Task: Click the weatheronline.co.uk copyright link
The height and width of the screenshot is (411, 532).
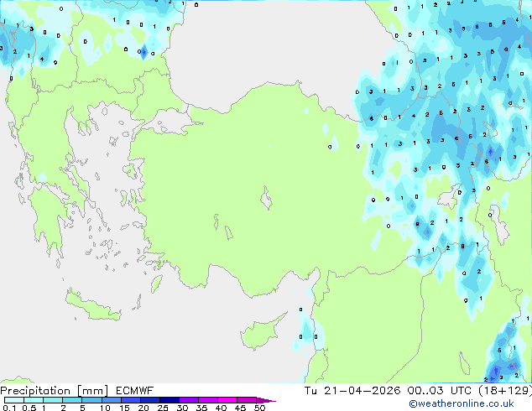Action: pyautogui.click(x=462, y=403)
